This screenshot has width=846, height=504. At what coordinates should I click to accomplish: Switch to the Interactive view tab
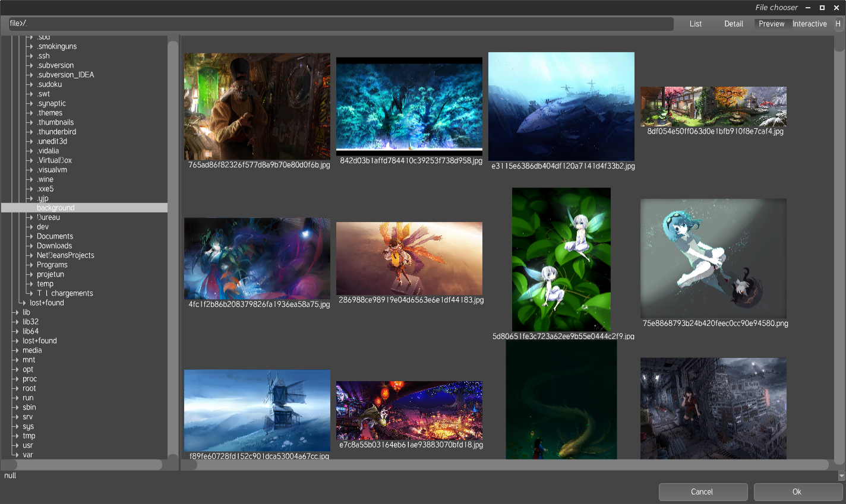(810, 24)
